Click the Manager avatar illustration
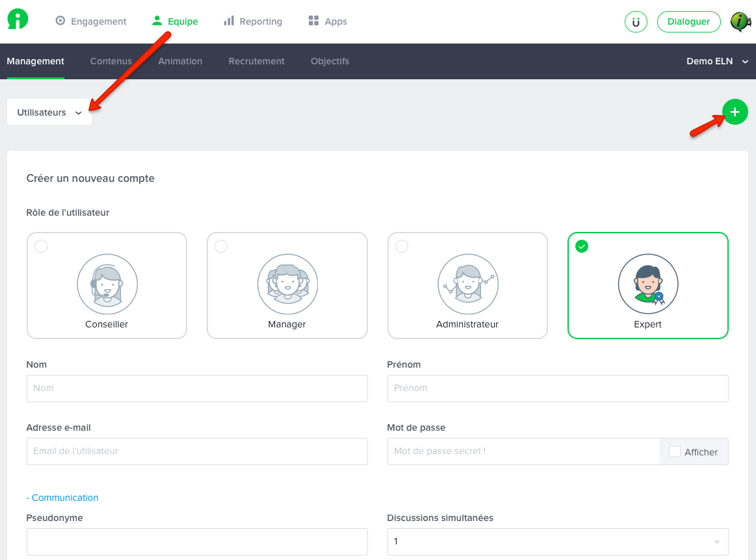 coord(287,284)
